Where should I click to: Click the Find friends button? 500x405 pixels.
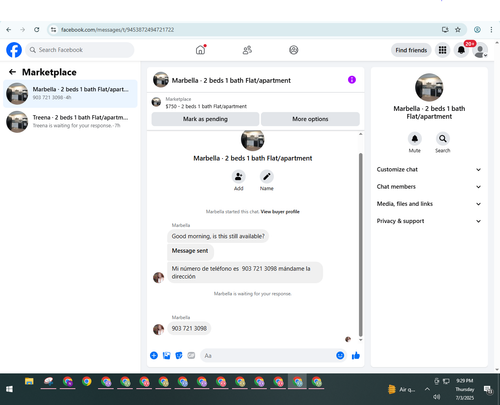[x=411, y=50]
